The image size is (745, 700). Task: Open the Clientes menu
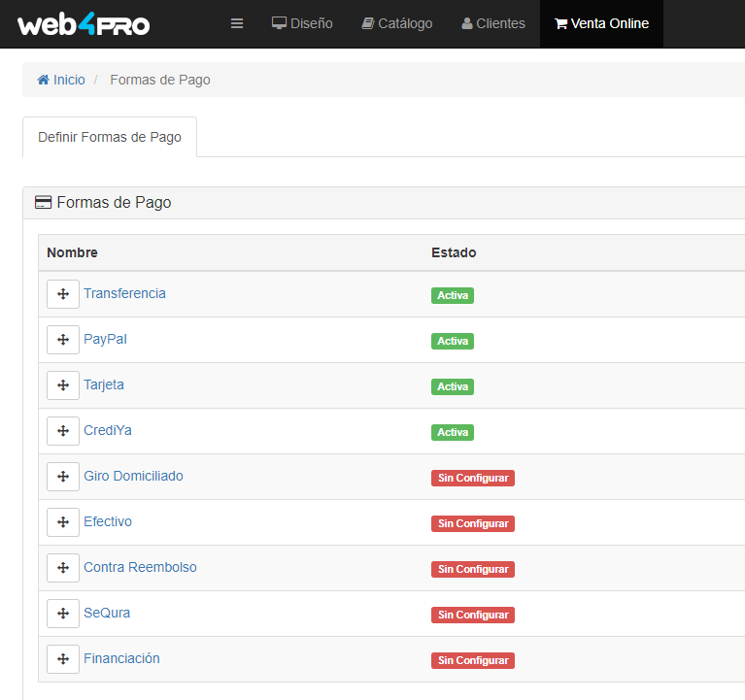tap(493, 23)
